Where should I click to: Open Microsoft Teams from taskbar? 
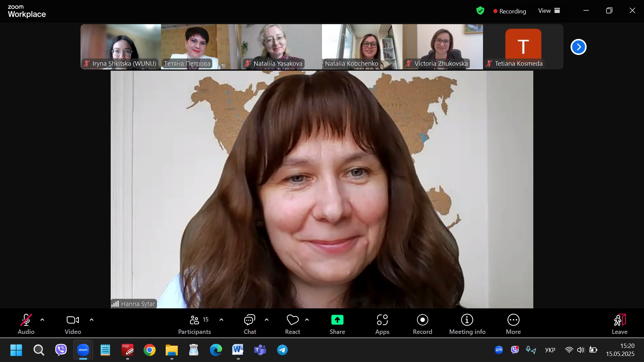point(260,350)
